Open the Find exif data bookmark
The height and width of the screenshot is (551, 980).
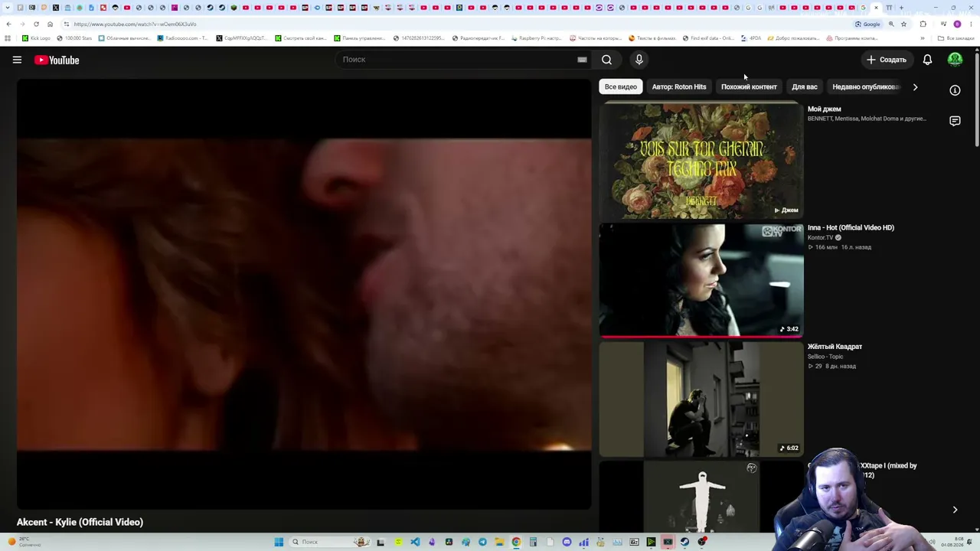[708, 38]
